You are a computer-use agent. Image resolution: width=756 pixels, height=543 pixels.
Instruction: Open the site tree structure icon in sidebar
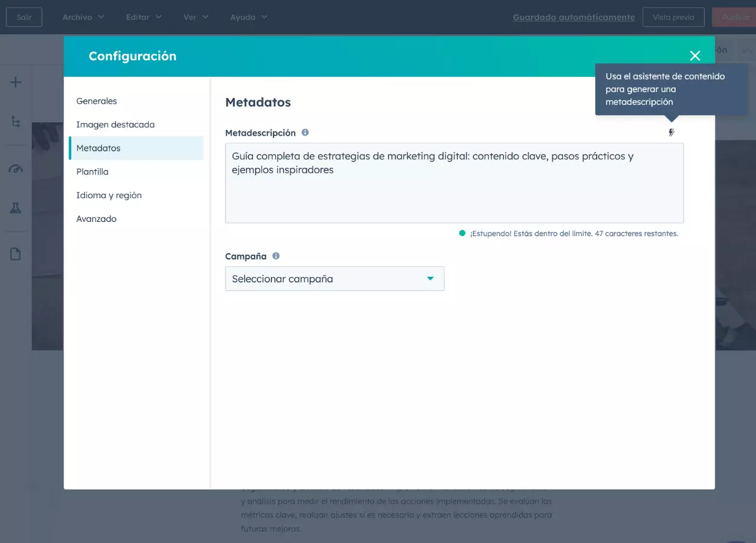(x=16, y=122)
